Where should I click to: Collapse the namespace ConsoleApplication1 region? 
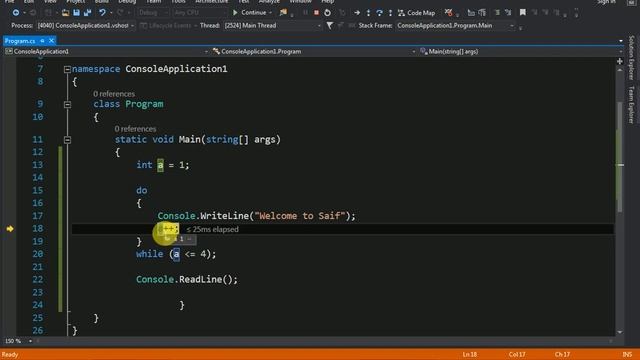pyautogui.click(x=67, y=69)
